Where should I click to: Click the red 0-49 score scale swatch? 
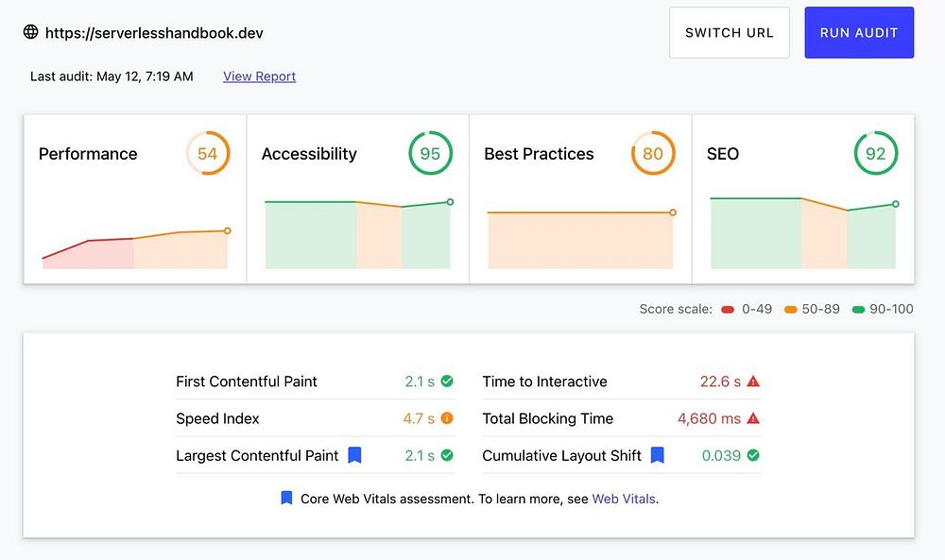click(728, 310)
